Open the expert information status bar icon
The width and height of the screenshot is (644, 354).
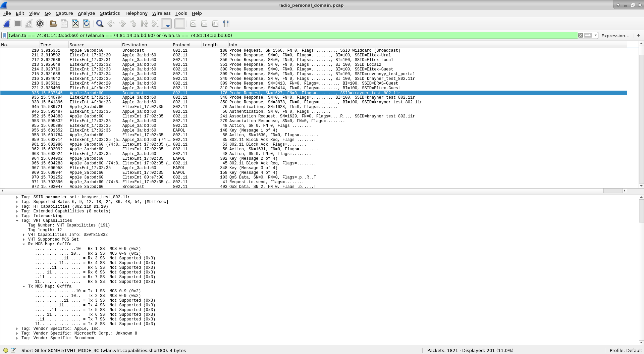click(x=6, y=350)
